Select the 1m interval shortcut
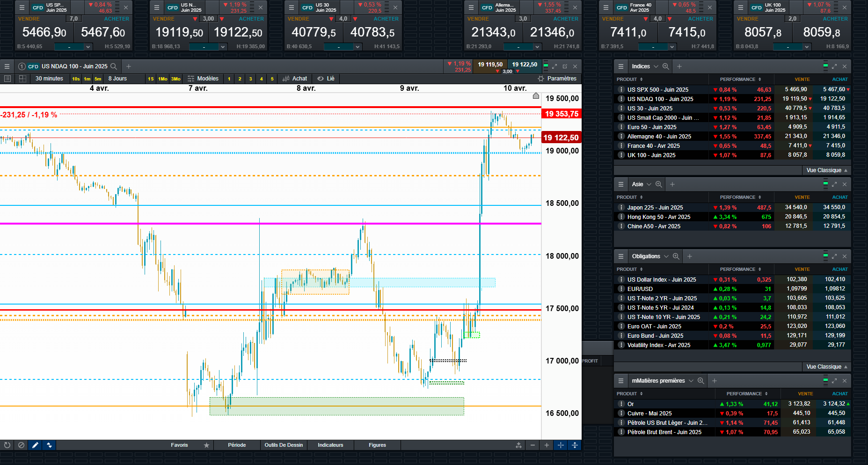 [87, 79]
